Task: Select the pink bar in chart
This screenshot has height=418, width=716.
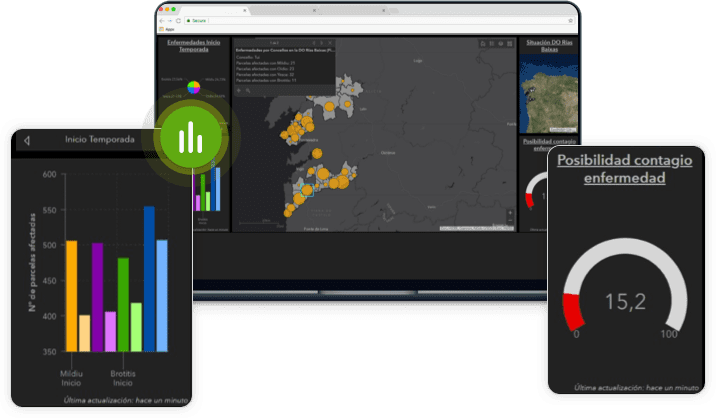Action: point(111,332)
